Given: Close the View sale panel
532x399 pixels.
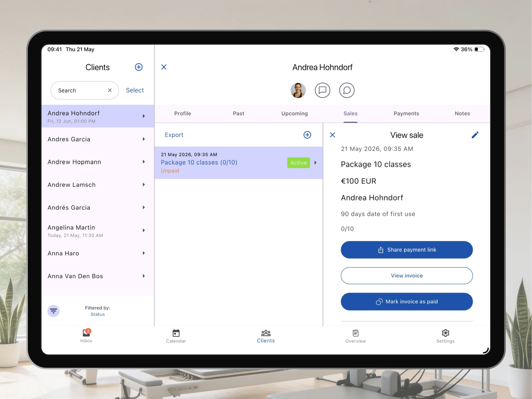Looking at the screenshot, I should tap(332, 135).
